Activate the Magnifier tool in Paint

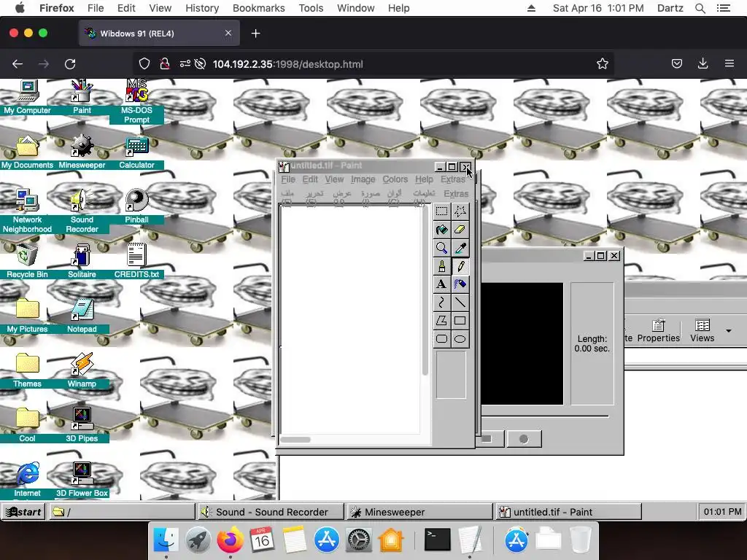441,248
